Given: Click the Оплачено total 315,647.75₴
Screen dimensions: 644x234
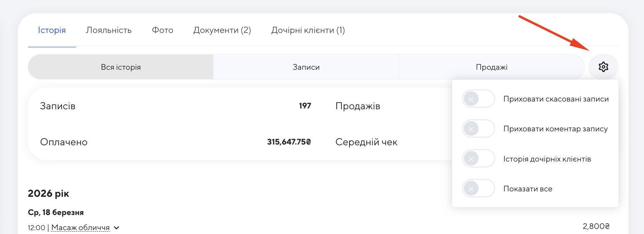Looking at the screenshot, I should coord(289,142).
